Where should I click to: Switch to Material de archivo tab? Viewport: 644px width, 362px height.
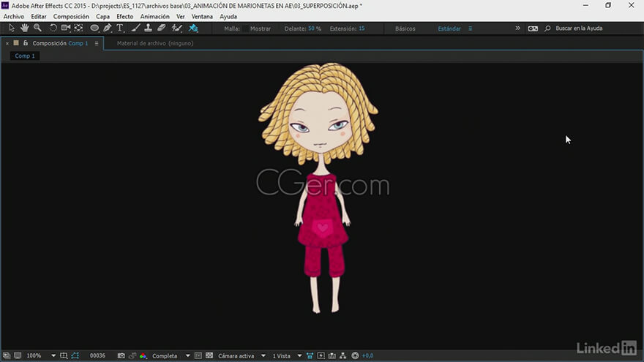coord(155,43)
